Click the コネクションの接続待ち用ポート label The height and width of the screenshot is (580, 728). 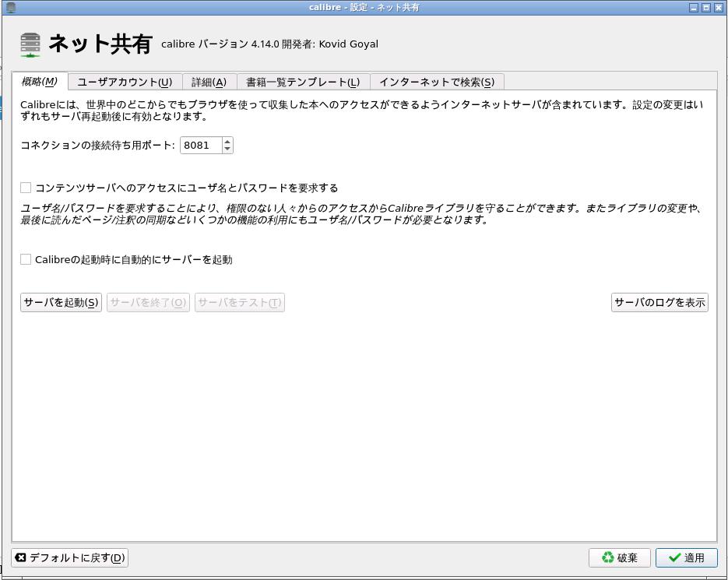tap(97, 146)
